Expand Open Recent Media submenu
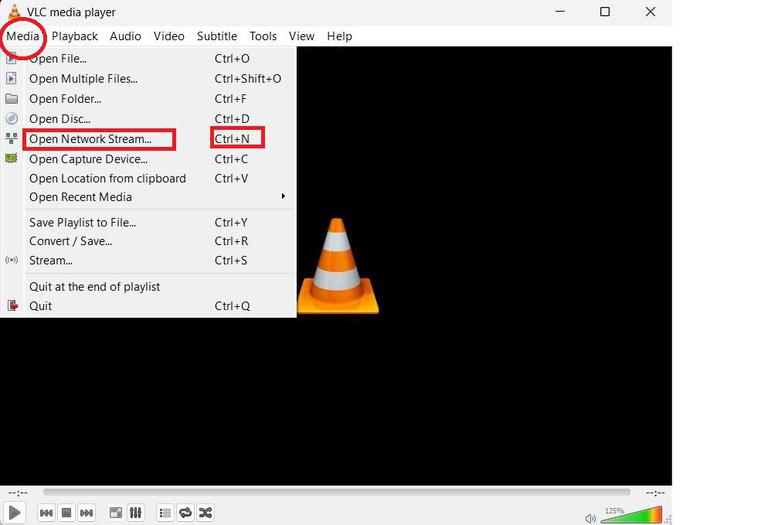This screenshot has height=525, width=768. click(x=148, y=197)
